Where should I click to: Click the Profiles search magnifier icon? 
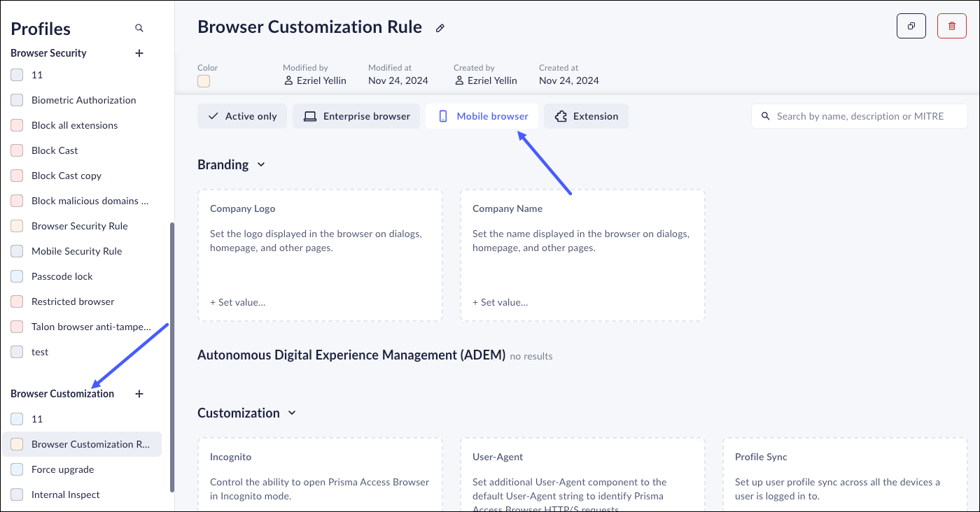pyautogui.click(x=139, y=29)
